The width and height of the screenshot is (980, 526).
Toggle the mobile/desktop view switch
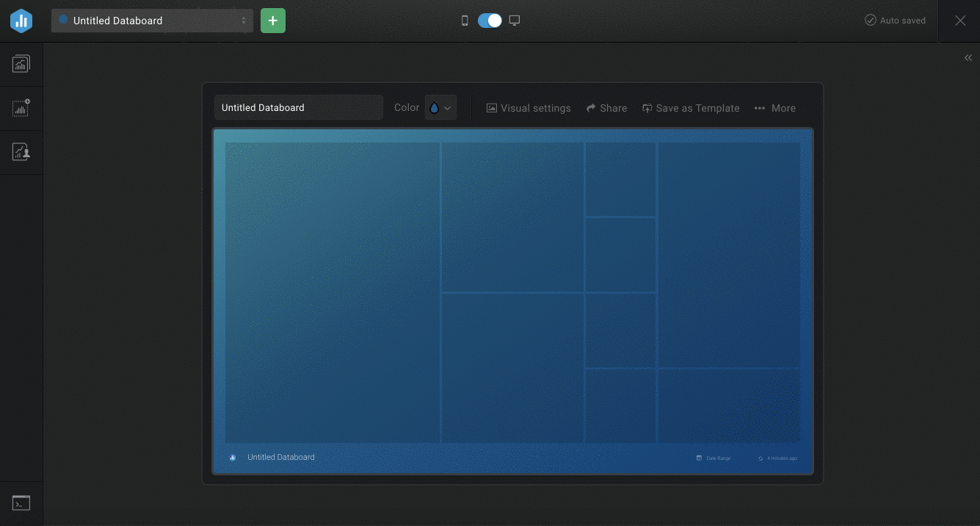490,21
